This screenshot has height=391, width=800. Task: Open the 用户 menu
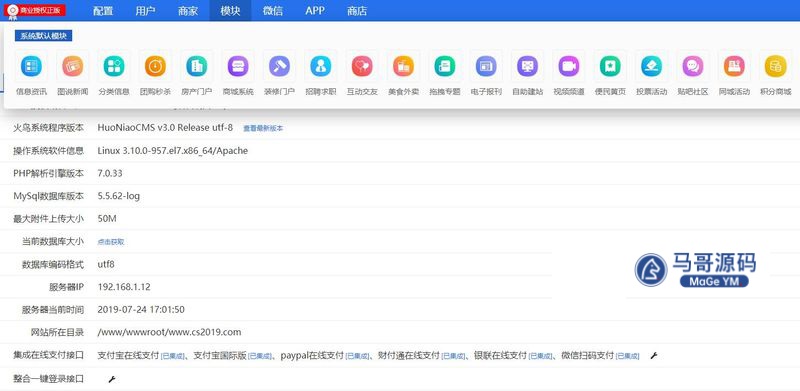coord(145,11)
